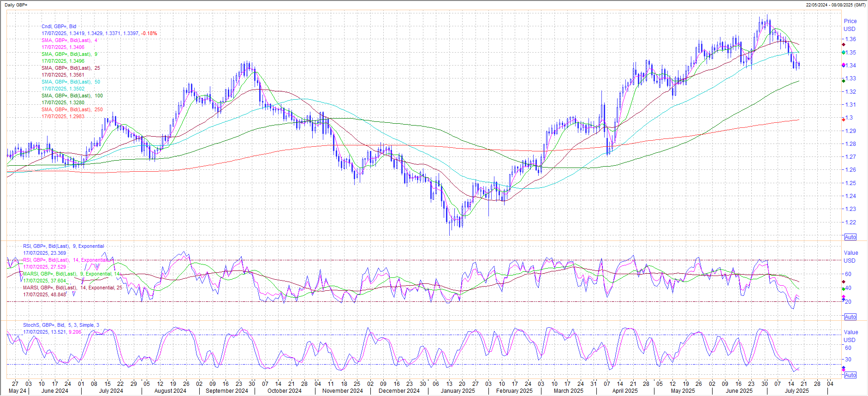Click the cyan-green diamond marker beside 1.35
Image resolution: width=868 pixels, height=396 pixels.
tap(844, 53)
